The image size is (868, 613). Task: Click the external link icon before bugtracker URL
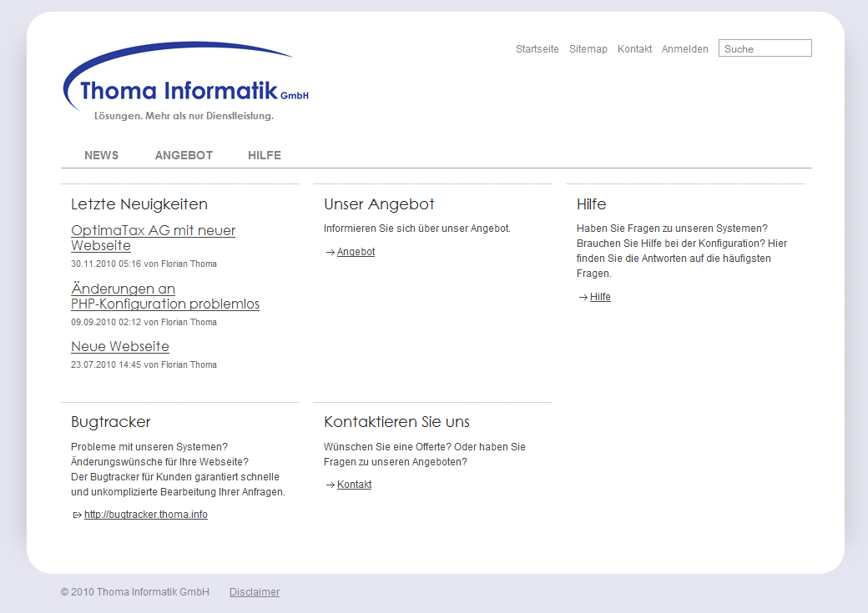click(77, 515)
